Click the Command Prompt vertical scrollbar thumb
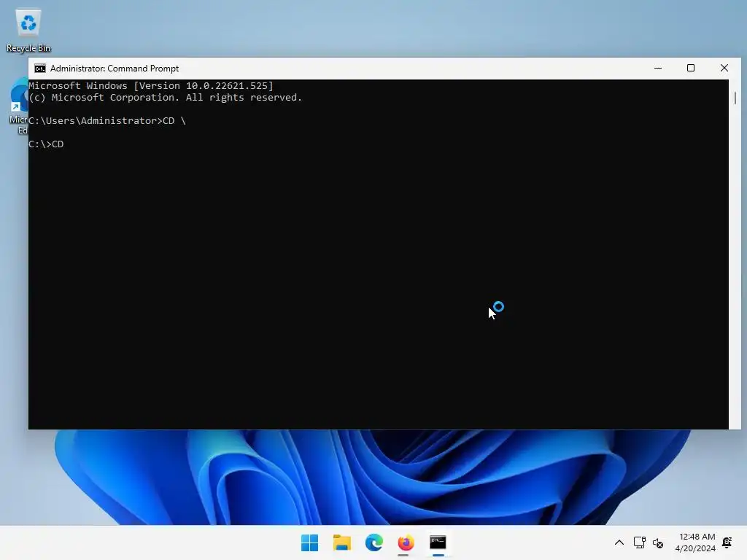Viewport: 747px width, 560px height. (x=735, y=98)
